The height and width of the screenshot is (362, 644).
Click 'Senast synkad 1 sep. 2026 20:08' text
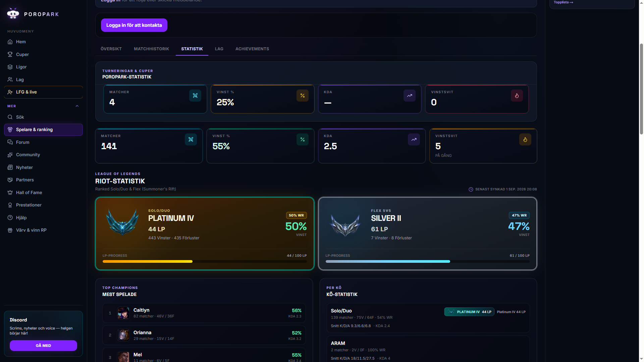pyautogui.click(x=506, y=189)
